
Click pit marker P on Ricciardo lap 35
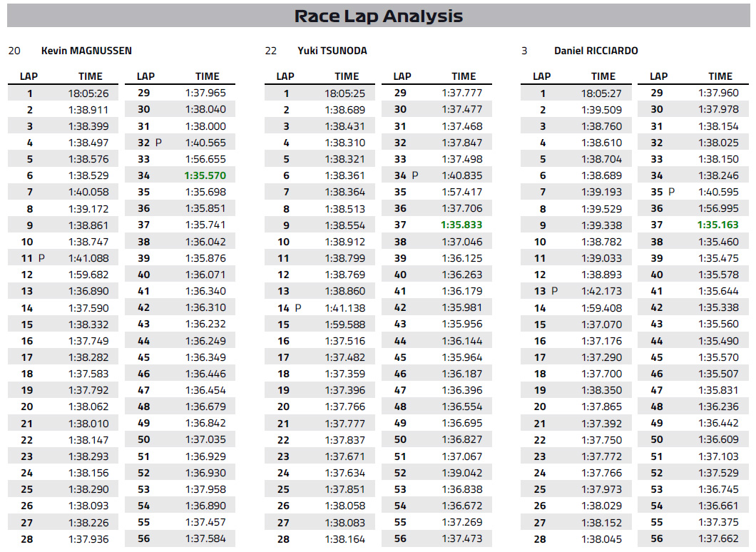click(x=671, y=192)
